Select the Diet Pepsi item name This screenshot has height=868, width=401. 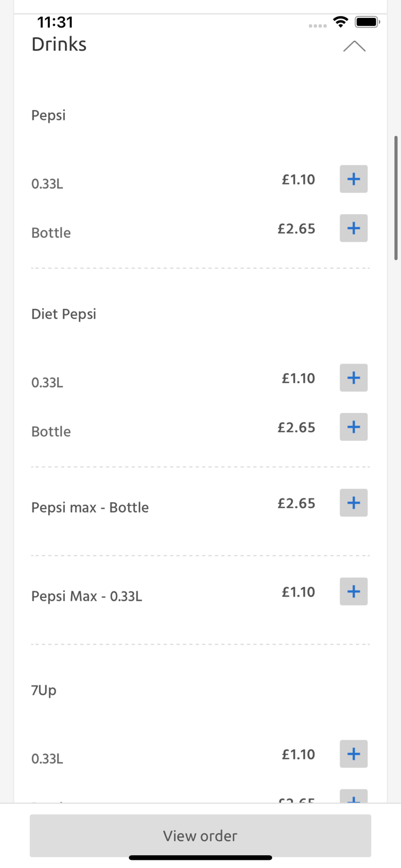click(x=64, y=314)
